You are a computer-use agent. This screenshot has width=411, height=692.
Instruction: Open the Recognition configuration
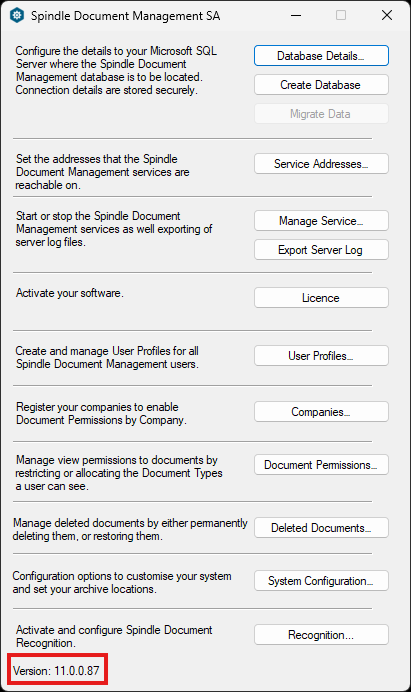(x=321, y=635)
